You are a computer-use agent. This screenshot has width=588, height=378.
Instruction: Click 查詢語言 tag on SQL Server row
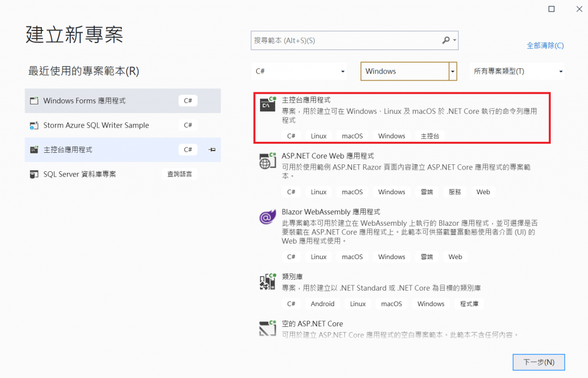(180, 175)
